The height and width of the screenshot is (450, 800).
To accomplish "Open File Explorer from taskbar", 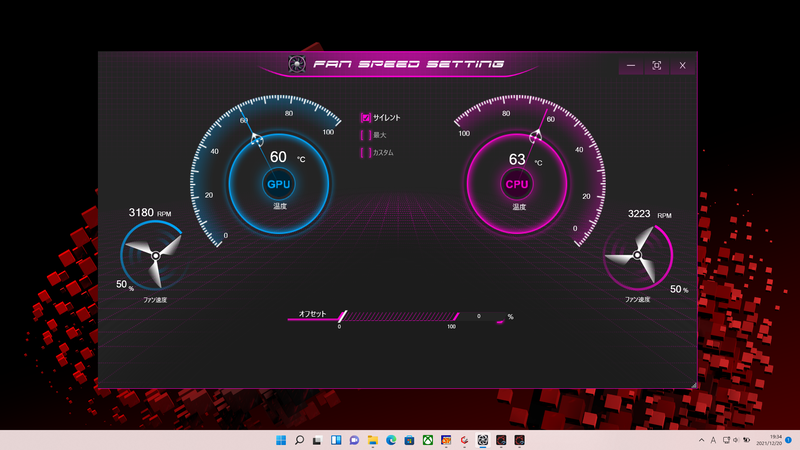I will coord(372,440).
